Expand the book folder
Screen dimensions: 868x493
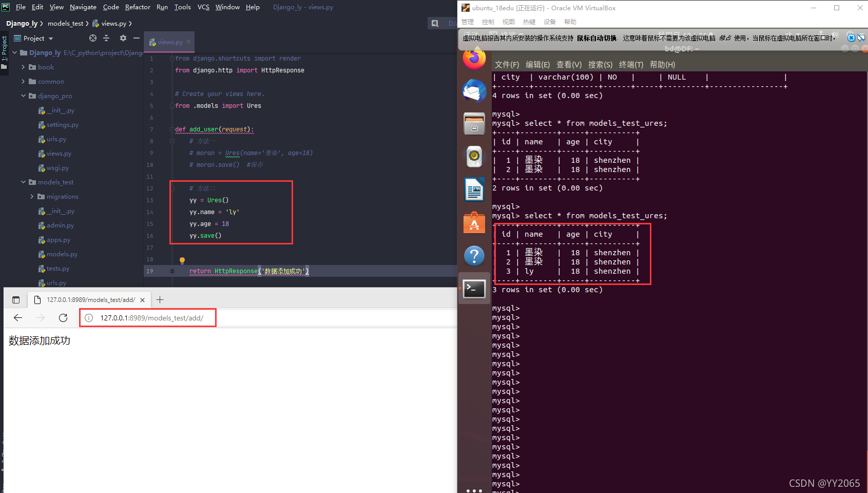[23, 67]
